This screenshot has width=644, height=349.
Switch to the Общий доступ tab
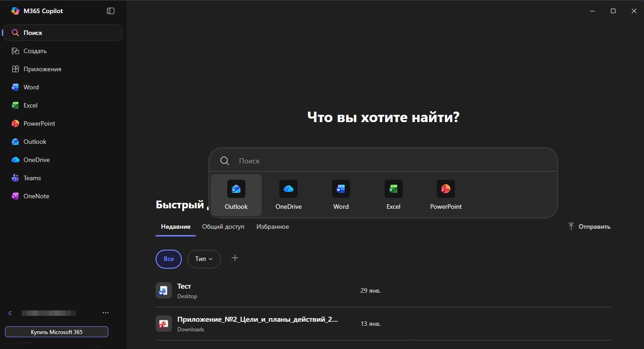pyautogui.click(x=223, y=226)
